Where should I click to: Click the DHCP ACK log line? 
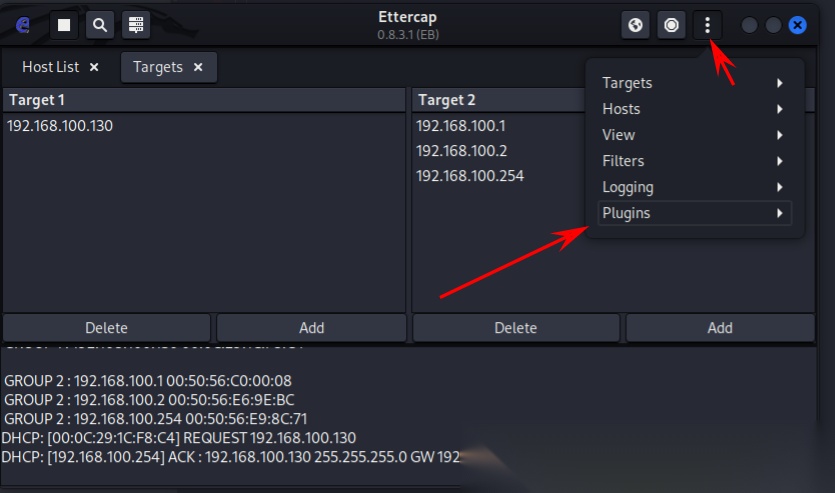[x=230, y=457]
